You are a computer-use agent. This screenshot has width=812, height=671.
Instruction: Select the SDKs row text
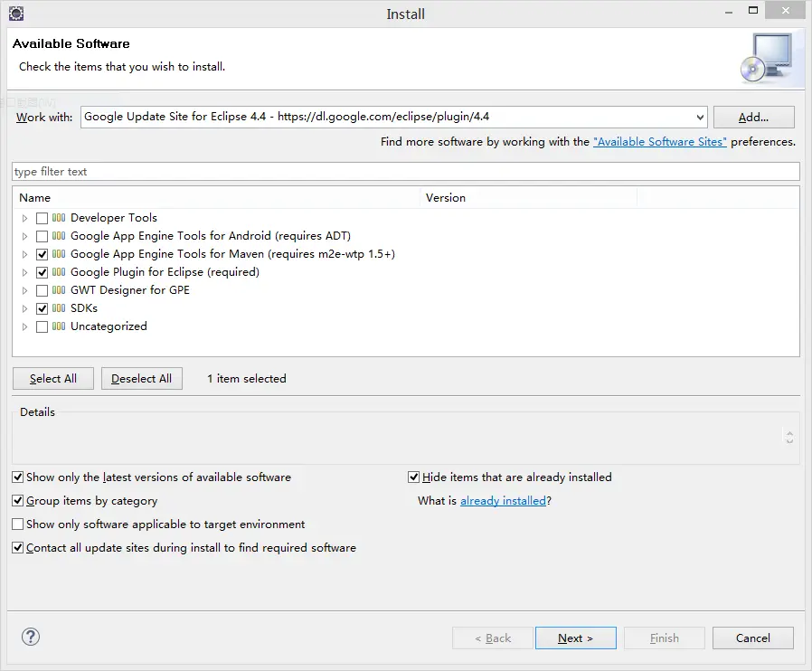[x=84, y=308]
